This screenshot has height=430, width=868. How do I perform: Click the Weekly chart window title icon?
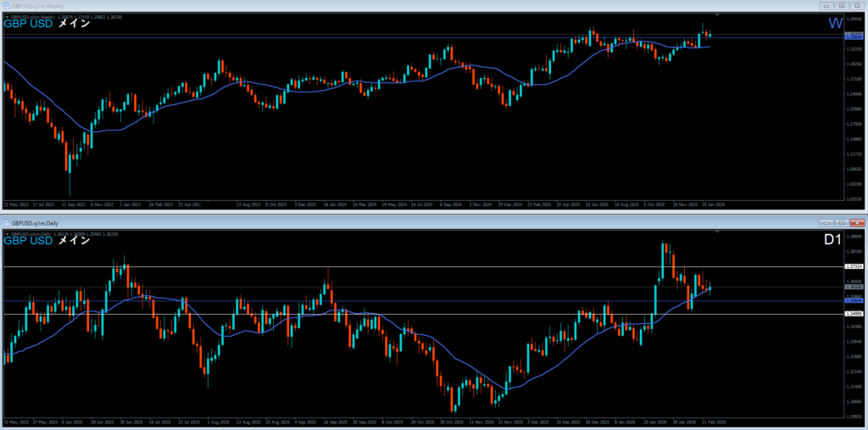[x=7, y=6]
